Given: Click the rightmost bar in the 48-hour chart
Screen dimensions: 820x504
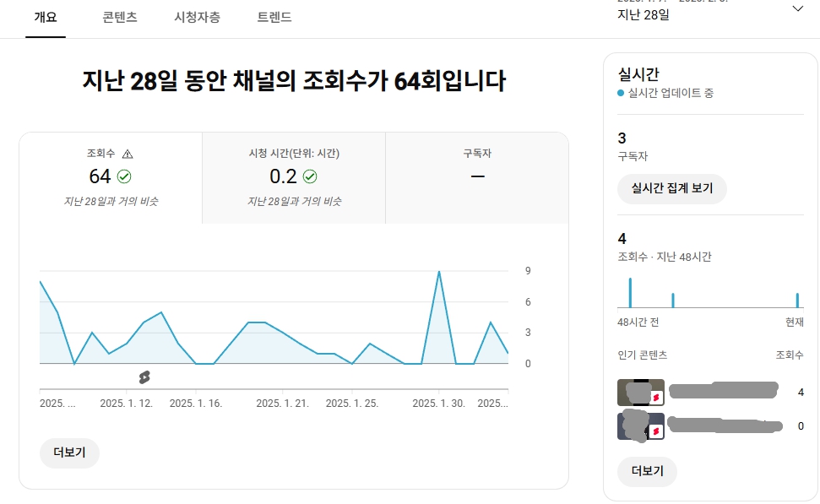Looking at the screenshot, I should pyautogui.click(x=797, y=301).
